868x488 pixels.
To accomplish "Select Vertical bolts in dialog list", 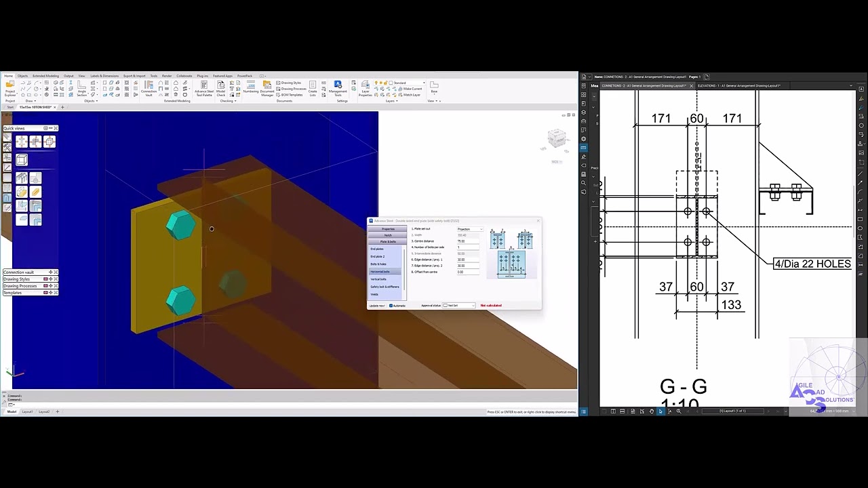I will 385,279.
